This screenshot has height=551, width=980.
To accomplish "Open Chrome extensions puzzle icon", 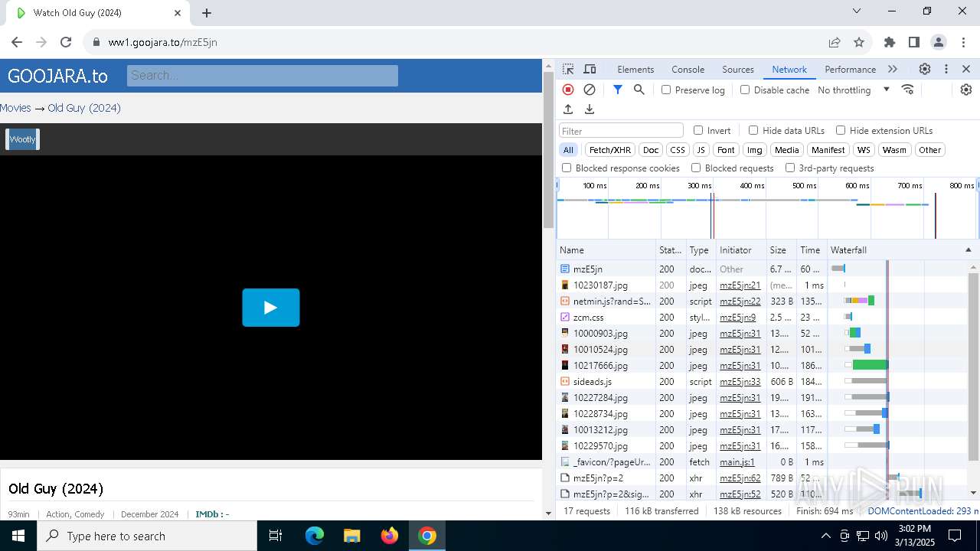I will point(890,42).
